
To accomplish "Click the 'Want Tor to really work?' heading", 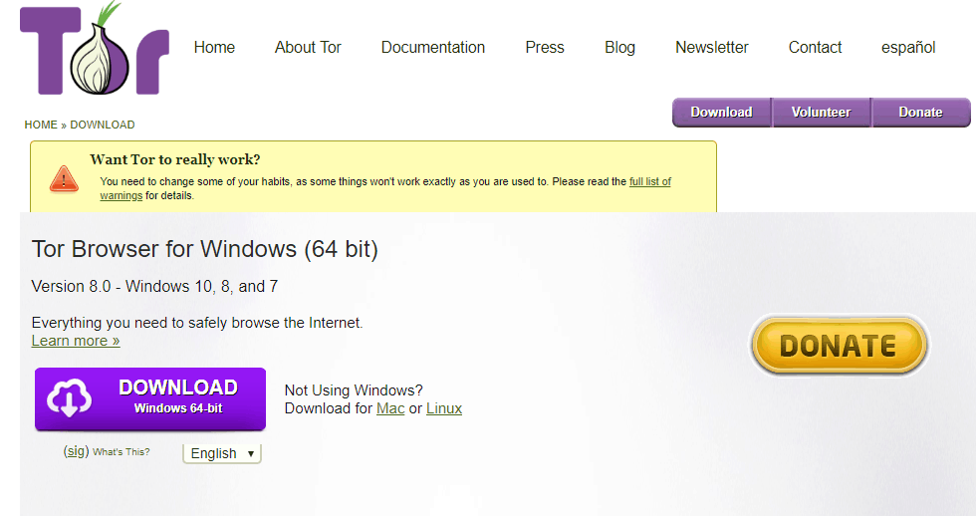I will tap(175, 159).
